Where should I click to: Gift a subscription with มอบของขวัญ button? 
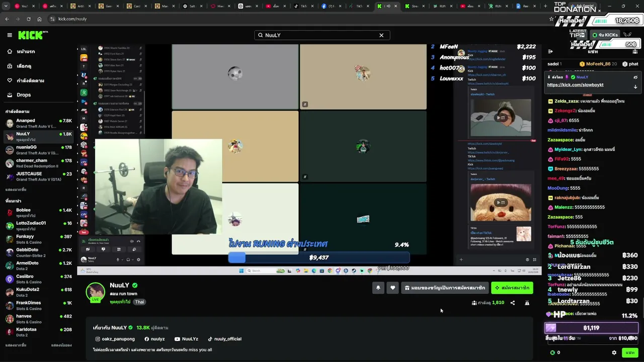pyautogui.click(x=445, y=288)
